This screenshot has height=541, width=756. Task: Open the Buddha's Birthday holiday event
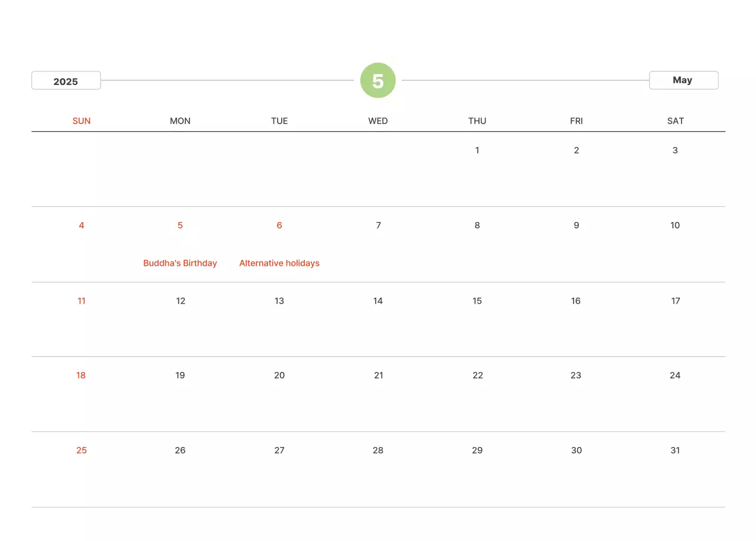[180, 263]
